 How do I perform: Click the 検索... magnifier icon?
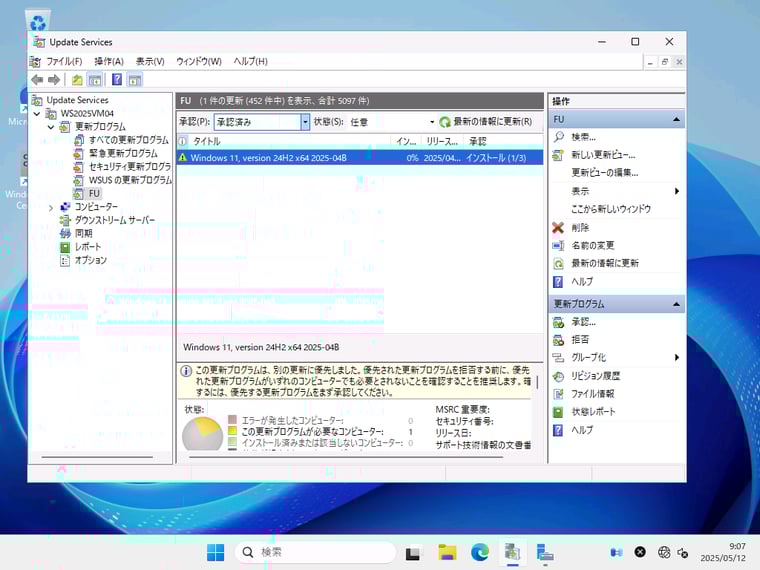click(x=559, y=137)
